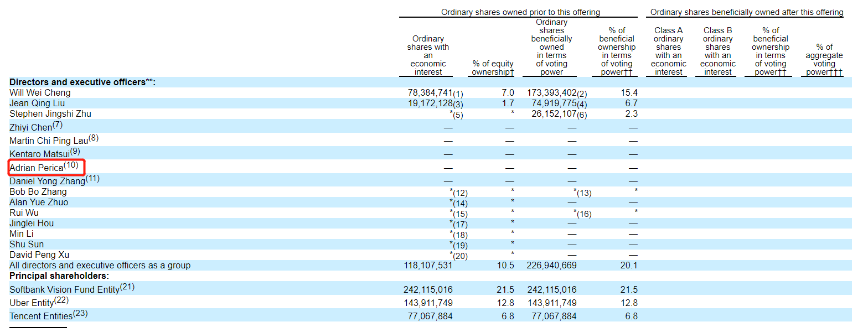The width and height of the screenshot is (868, 332).
Task: Click footnote (21) for Softbank Vision Fund Entity
Action: pos(127,287)
